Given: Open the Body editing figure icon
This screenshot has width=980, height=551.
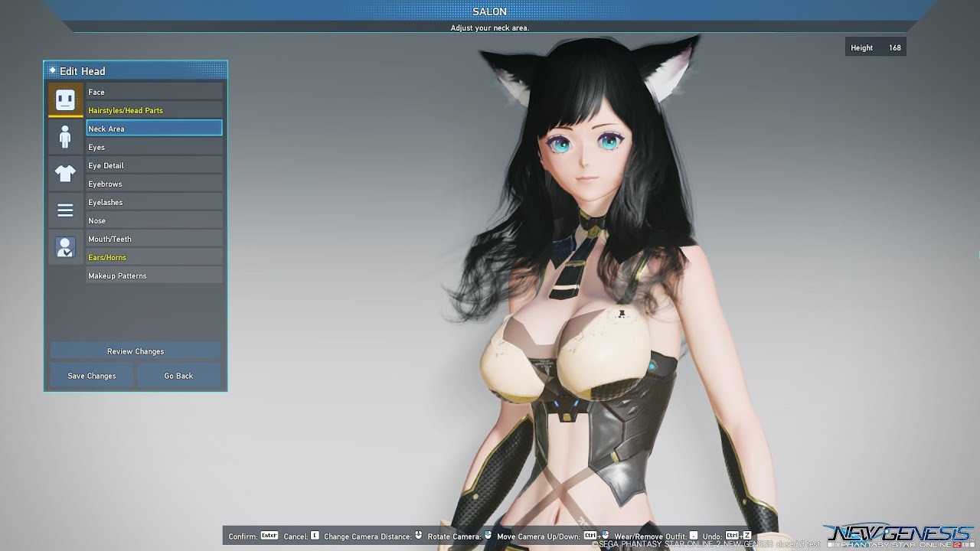Looking at the screenshot, I should tap(65, 137).
